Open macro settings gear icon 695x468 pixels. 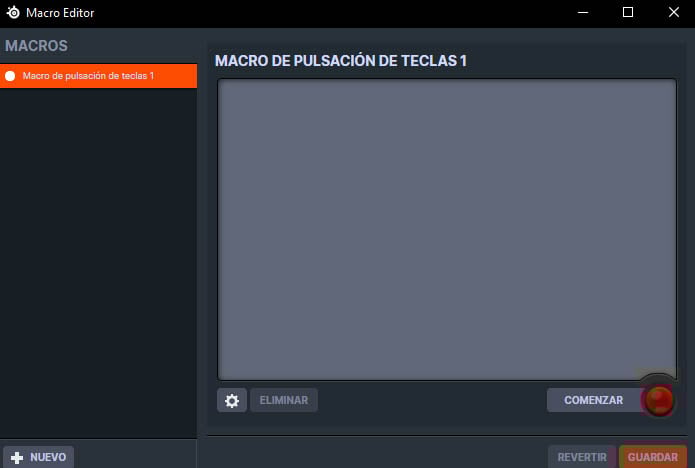(232, 400)
